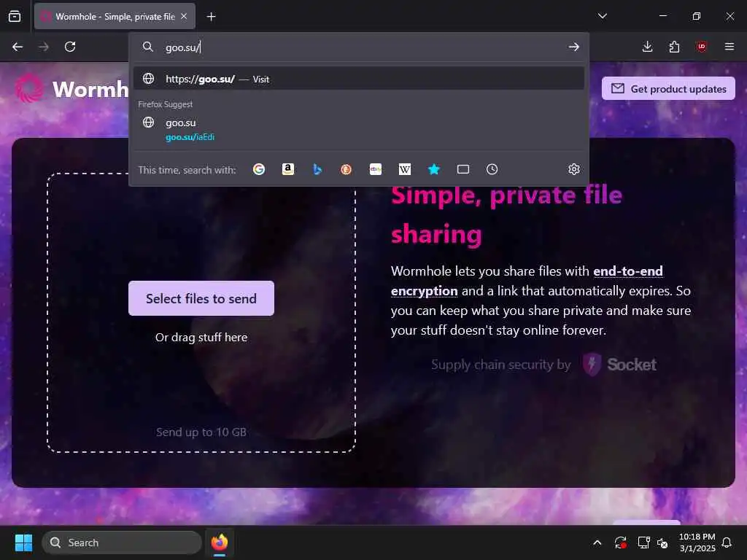
Task: Open the Firefox hamburger application menu
Action: pos(729,47)
